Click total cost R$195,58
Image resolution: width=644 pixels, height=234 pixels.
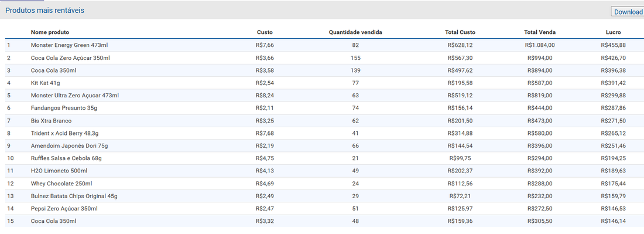(x=460, y=83)
